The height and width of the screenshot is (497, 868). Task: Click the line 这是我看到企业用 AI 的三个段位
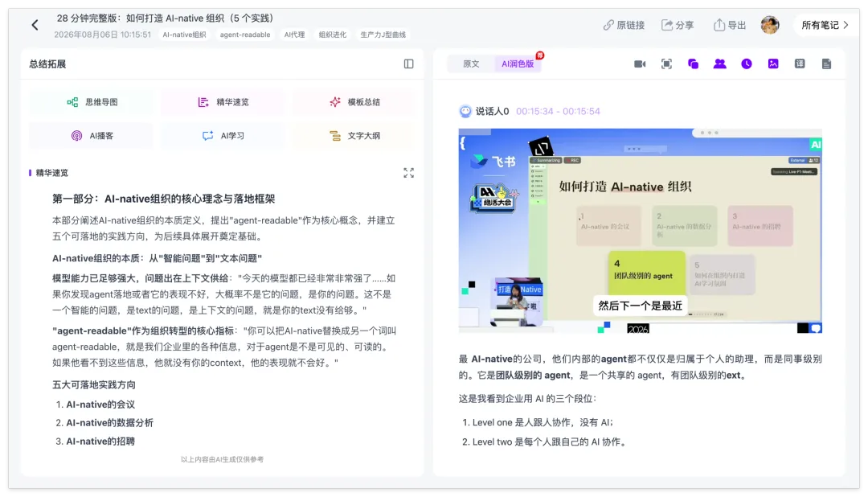pyautogui.click(x=527, y=398)
